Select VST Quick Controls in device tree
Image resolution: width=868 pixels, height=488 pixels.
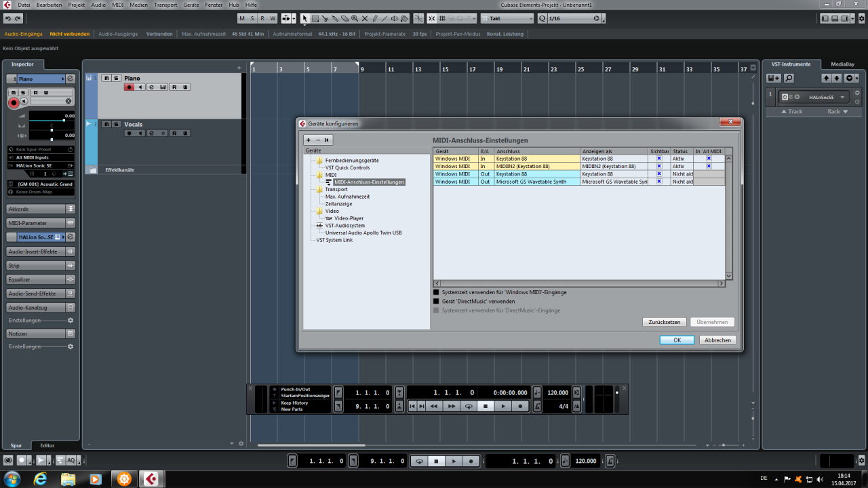[347, 167]
